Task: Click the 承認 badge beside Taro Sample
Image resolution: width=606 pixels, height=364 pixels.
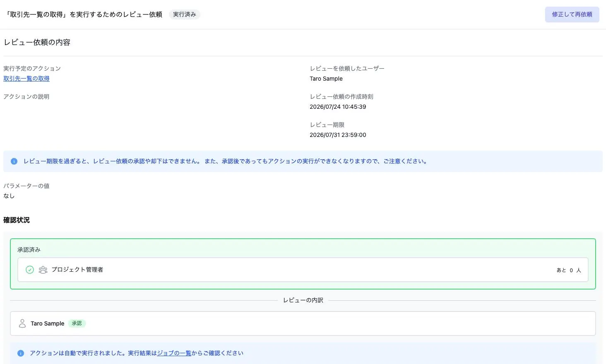Action: click(77, 323)
